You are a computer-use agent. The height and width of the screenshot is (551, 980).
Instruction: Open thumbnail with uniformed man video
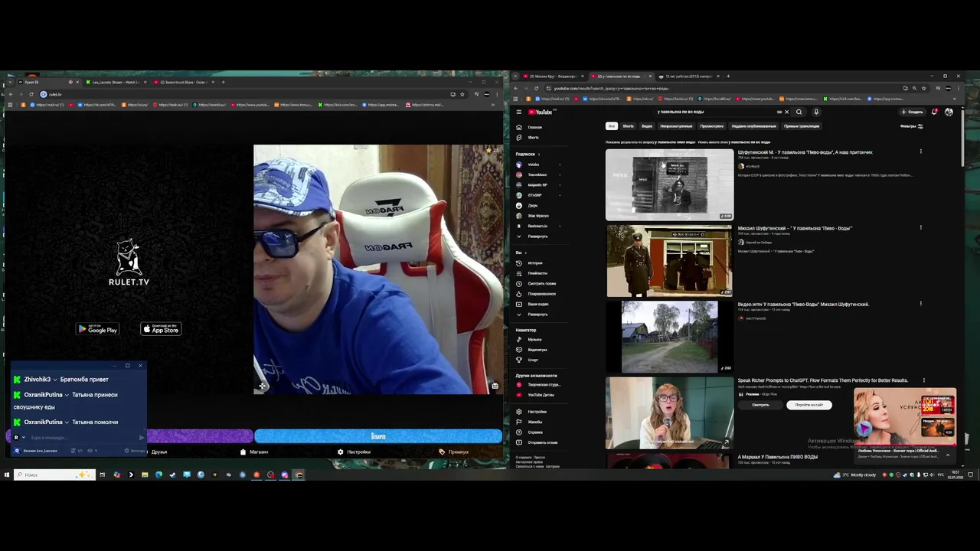point(669,260)
